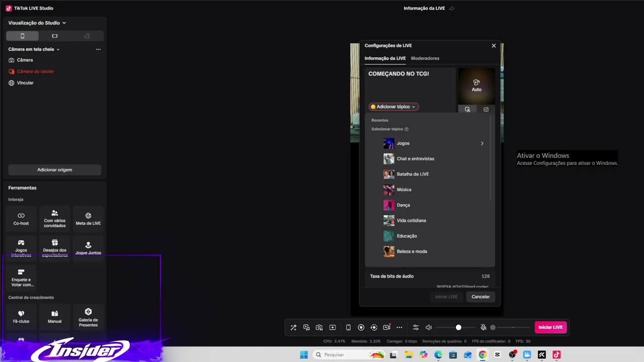
Task: Click the Windows taskbar Pesquisar search box
Action: [x=350, y=355]
